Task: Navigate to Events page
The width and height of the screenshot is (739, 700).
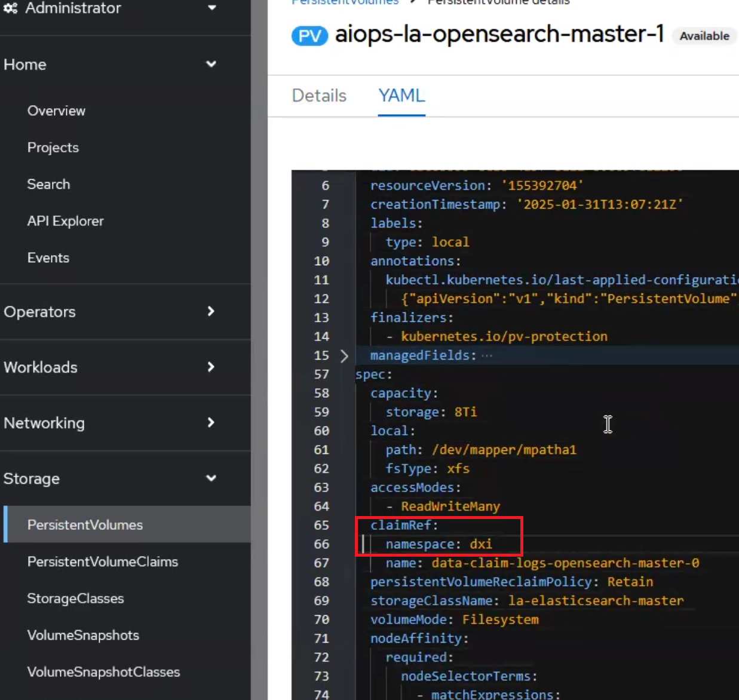Action: (x=48, y=258)
